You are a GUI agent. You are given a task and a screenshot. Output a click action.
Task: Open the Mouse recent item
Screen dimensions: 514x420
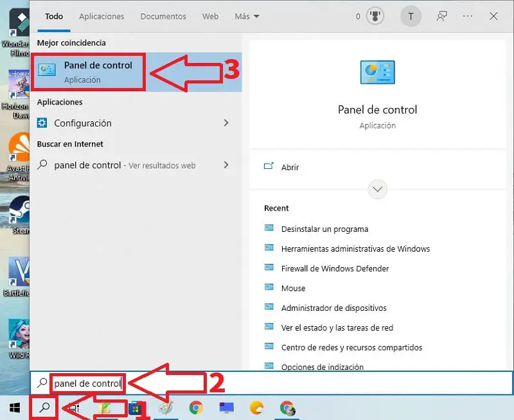(x=293, y=288)
